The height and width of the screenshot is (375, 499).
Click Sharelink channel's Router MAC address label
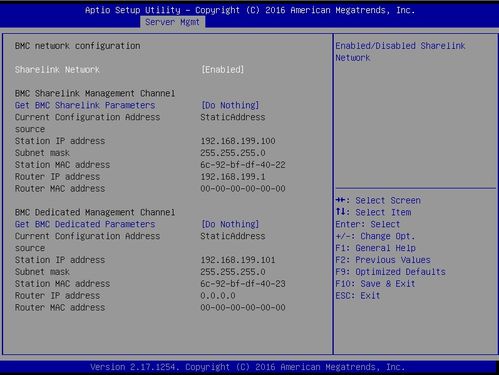click(60, 188)
